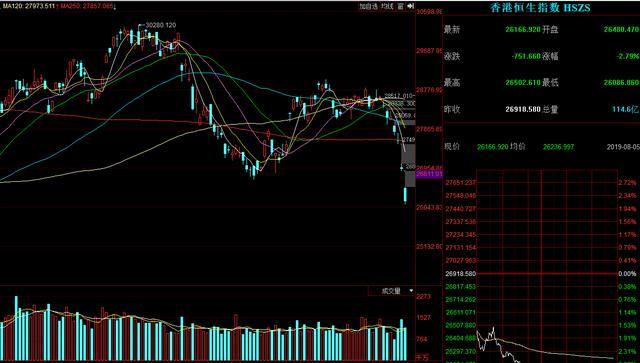
Task: Click the 2019-08-05 date label
Action: coord(623,147)
